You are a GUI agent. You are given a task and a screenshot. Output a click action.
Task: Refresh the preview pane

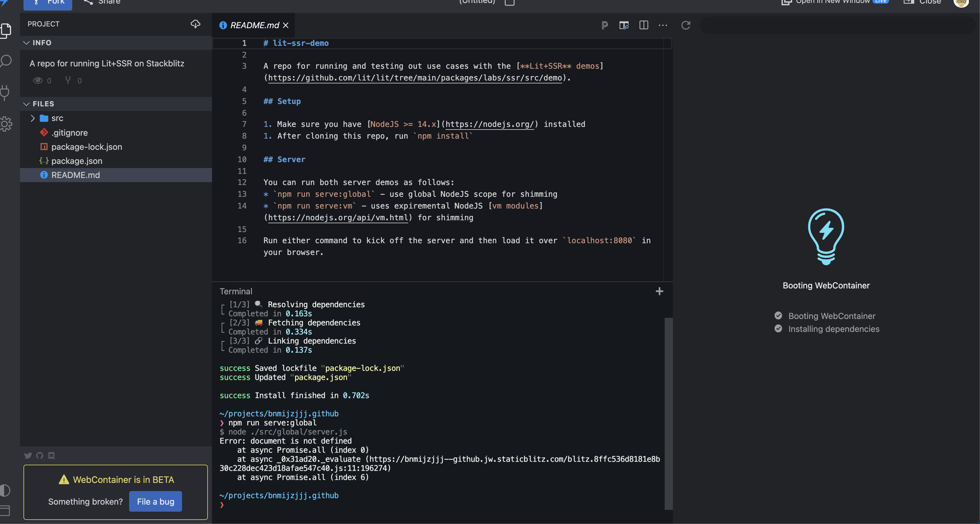coord(686,26)
